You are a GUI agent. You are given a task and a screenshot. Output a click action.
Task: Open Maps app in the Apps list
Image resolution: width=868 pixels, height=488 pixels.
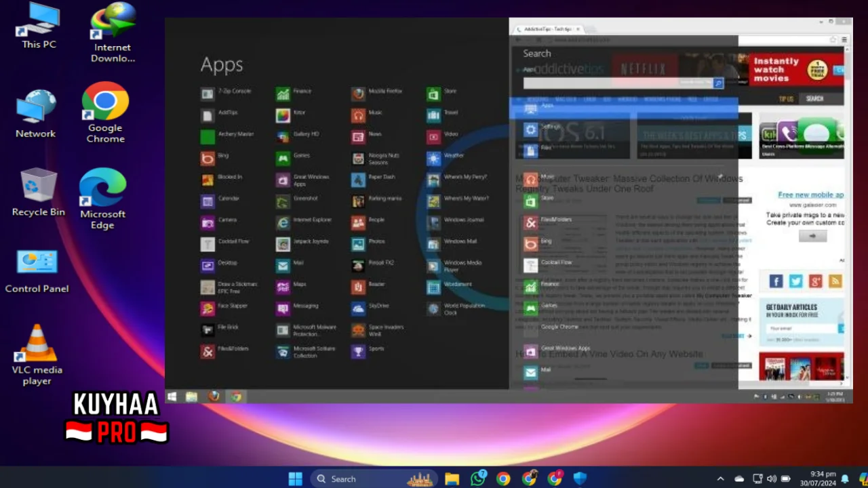coord(292,285)
